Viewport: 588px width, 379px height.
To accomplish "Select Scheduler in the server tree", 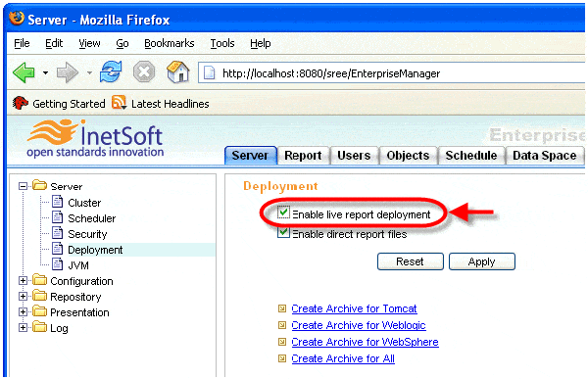I will coord(91,218).
